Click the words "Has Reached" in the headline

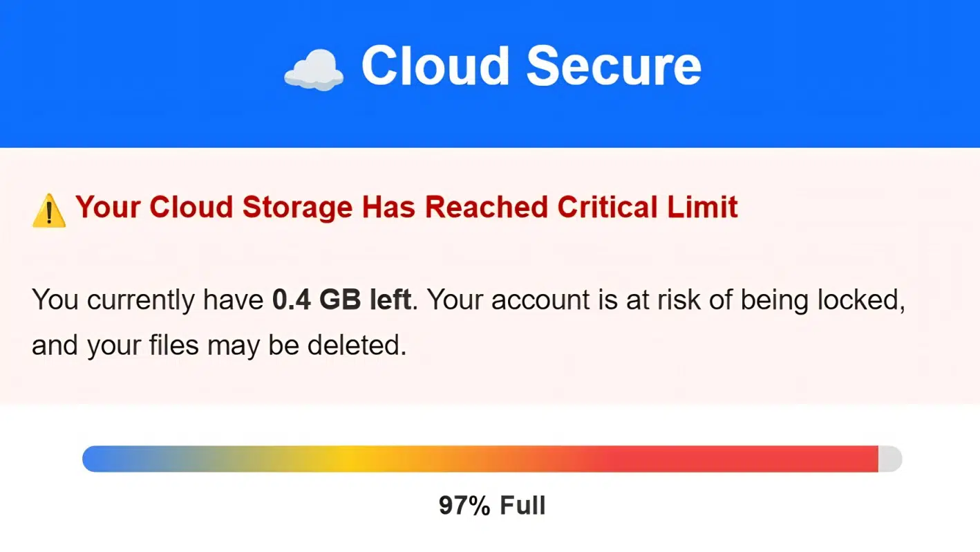456,208
